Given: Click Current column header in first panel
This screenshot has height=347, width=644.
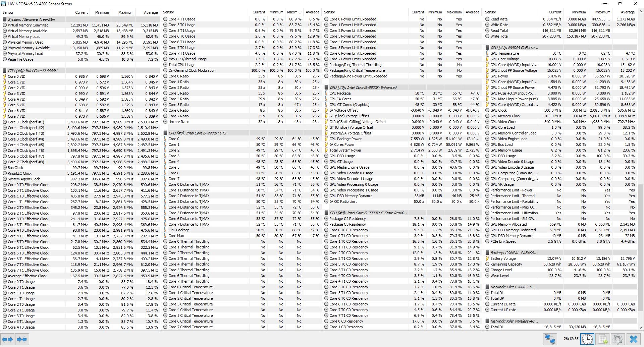Looking at the screenshot, I should [x=77, y=12].
